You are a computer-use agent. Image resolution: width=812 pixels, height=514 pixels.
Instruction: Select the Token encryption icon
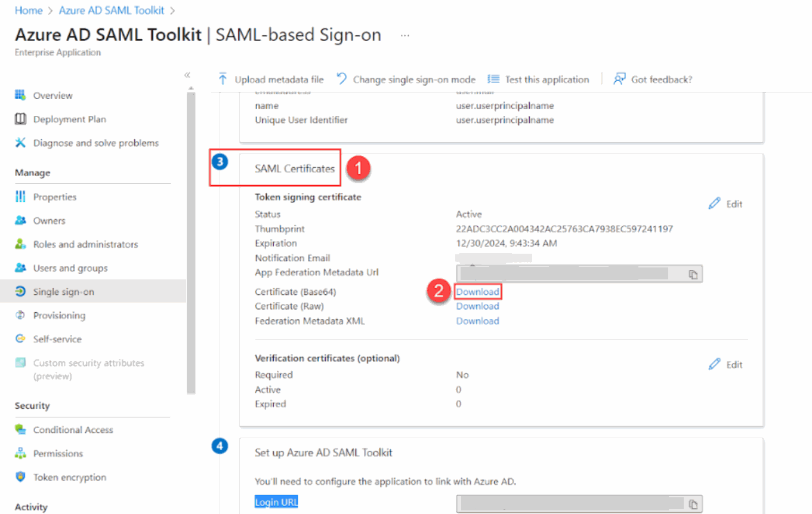click(20, 477)
